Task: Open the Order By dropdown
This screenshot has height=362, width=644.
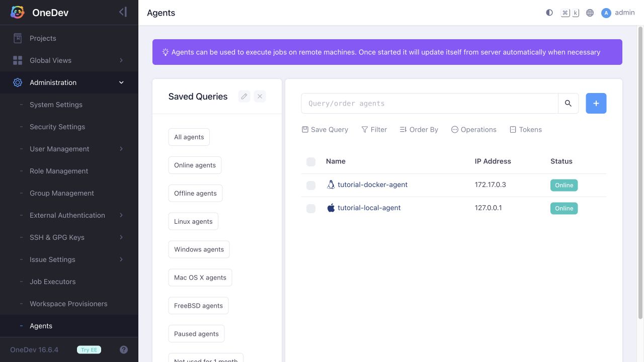Action: tap(419, 129)
